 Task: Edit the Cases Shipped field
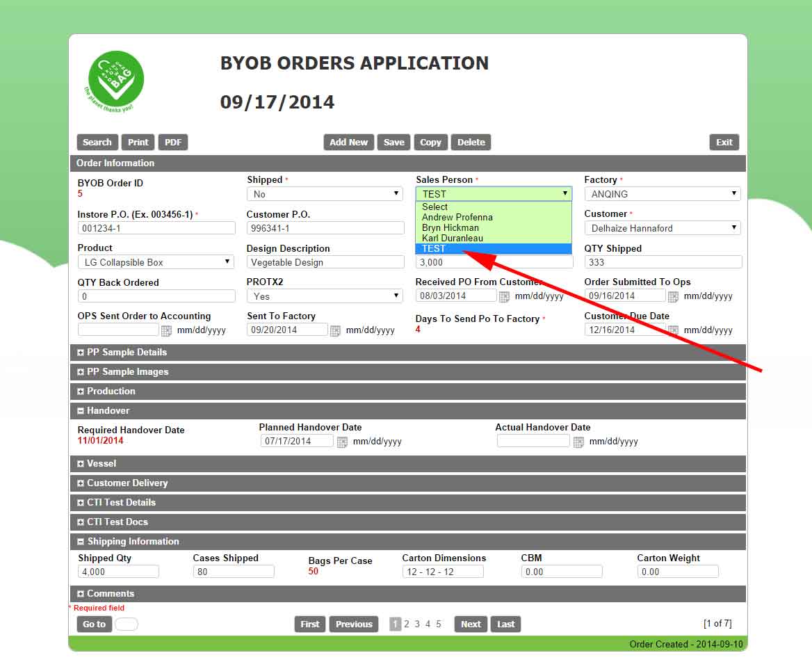point(234,572)
